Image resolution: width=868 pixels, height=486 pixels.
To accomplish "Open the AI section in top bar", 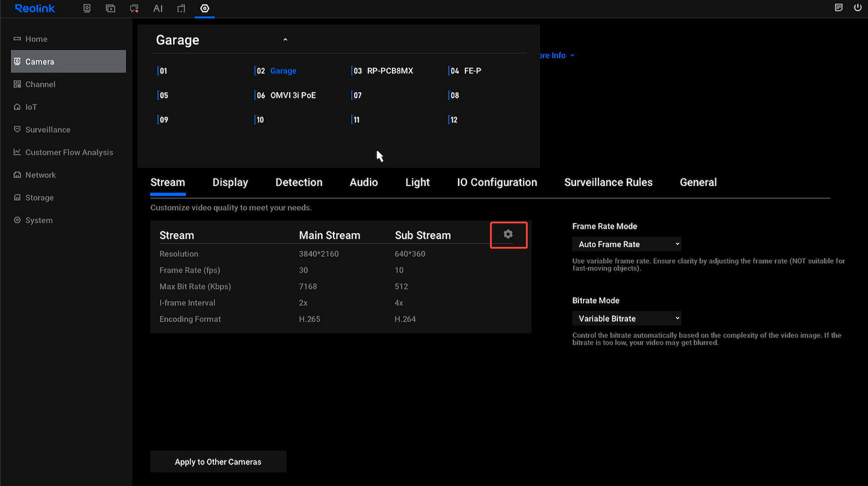I will point(158,8).
